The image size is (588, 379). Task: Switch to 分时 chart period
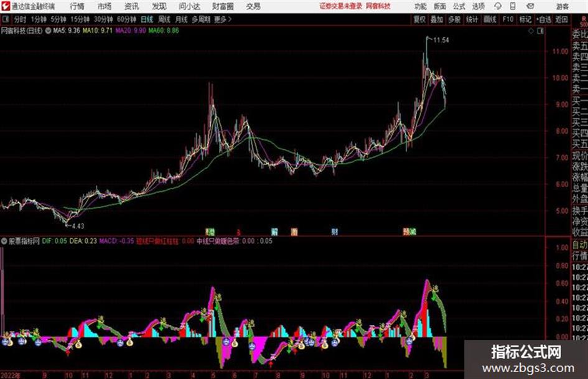pyautogui.click(x=21, y=19)
